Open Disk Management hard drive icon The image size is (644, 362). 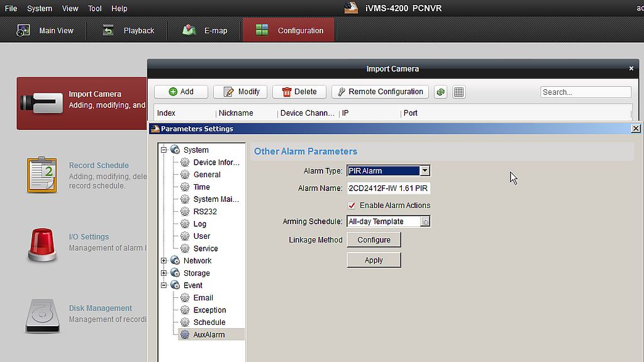[42, 315]
